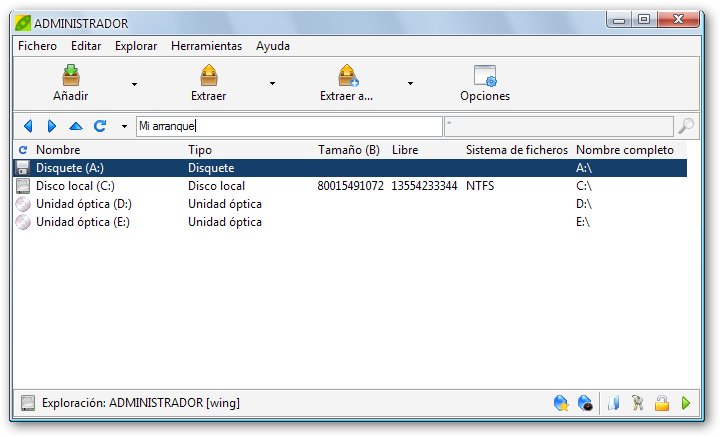Expand the dropdown arrow beside Añadir
Viewport: 720px width, 437px height.
pyautogui.click(x=134, y=84)
